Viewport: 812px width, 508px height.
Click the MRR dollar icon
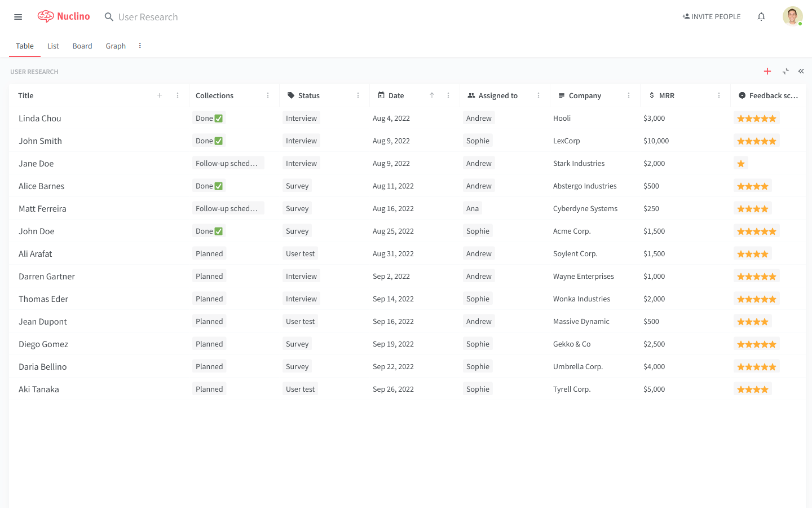tap(652, 95)
